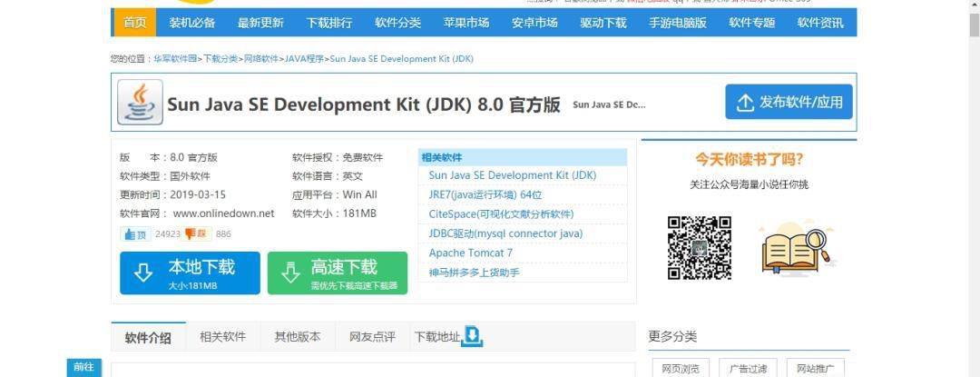
Task: Open the 软件分类 navigation item
Action: [x=397, y=23]
